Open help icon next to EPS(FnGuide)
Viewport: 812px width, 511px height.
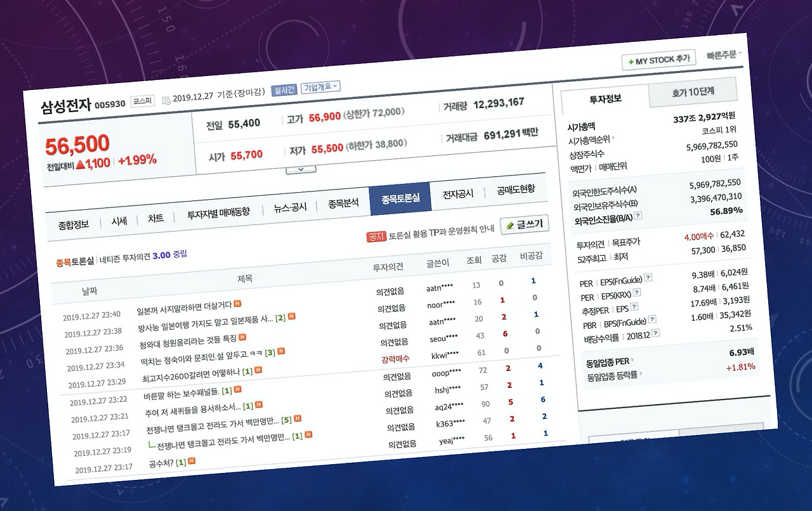pyautogui.click(x=648, y=278)
